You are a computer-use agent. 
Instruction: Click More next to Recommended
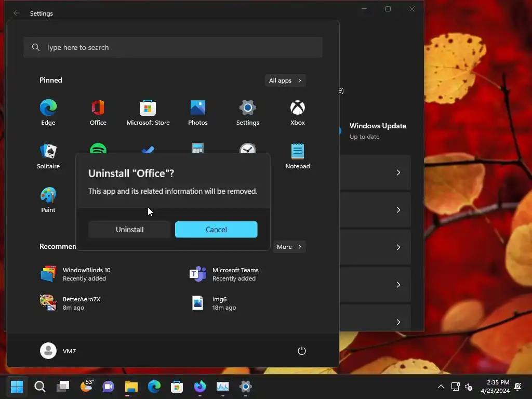tap(289, 247)
